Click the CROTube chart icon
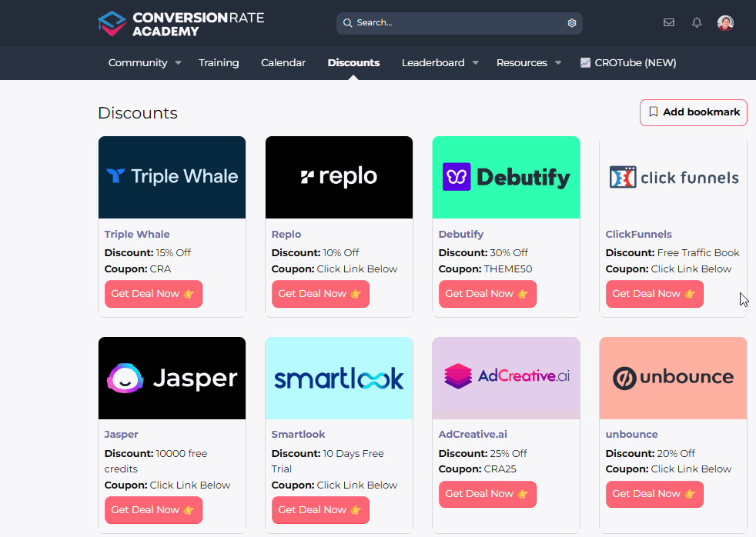This screenshot has height=537, width=756. (585, 62)
